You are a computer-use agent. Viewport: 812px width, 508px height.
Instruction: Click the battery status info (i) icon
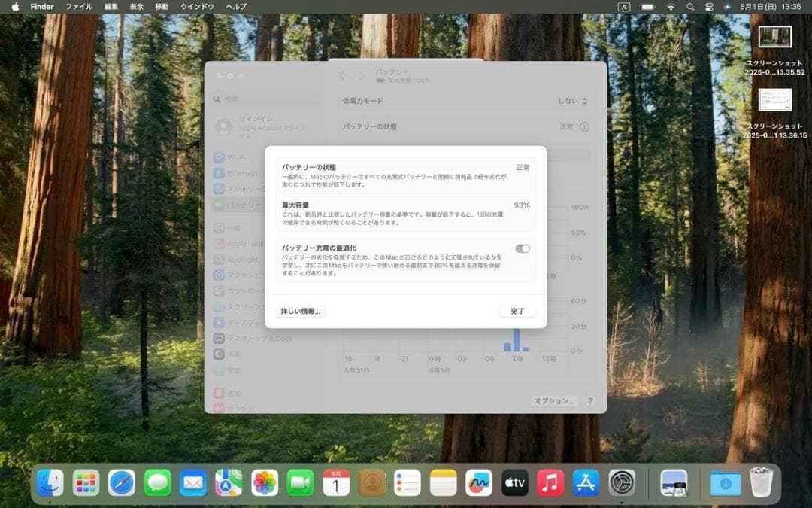584,126
